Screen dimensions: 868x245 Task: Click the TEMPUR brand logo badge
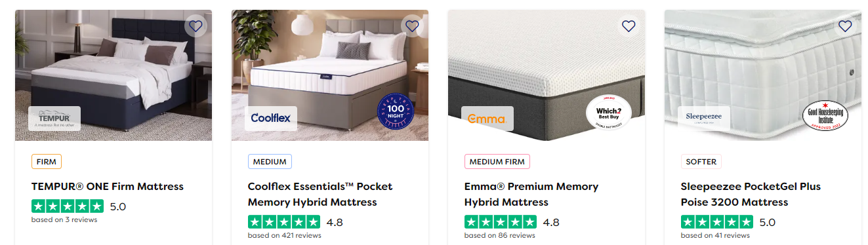[54, 119]
